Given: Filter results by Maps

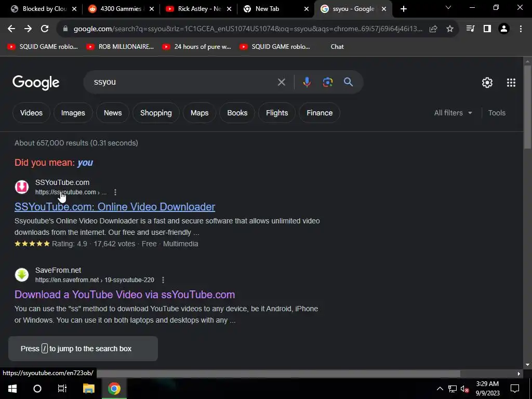Looking at the screenshot, I should (x=199, y=113).
